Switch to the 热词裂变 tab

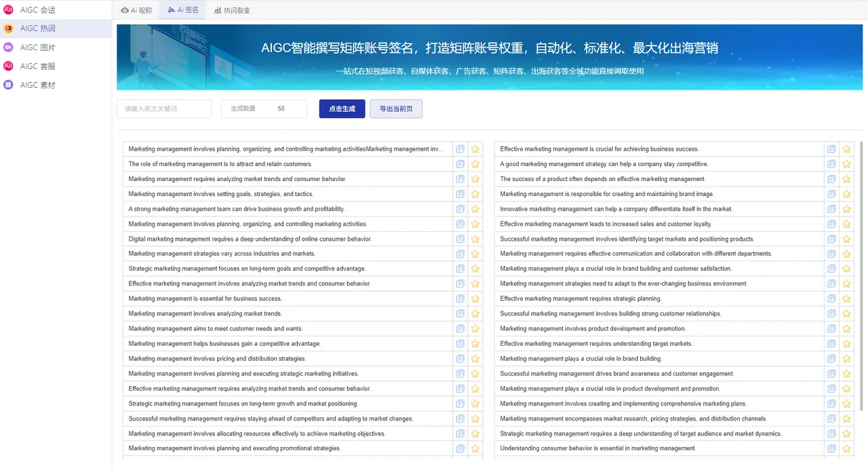232,10
